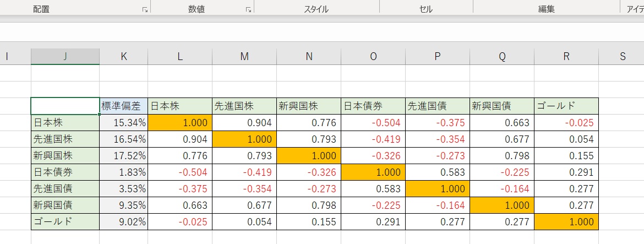
Task: Click 0.583 in the 日本債券 row
Action: tap(438, 172)
